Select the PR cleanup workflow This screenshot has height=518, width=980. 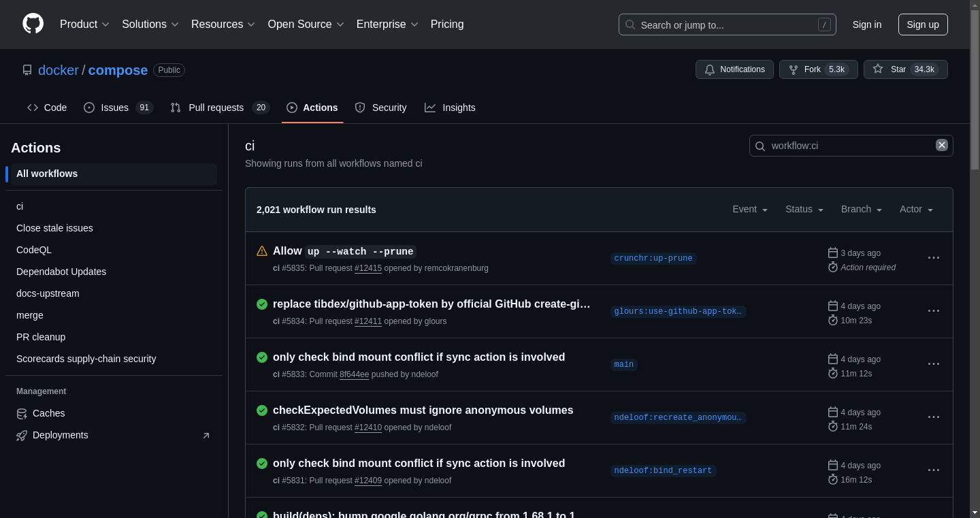pos(114,337)
